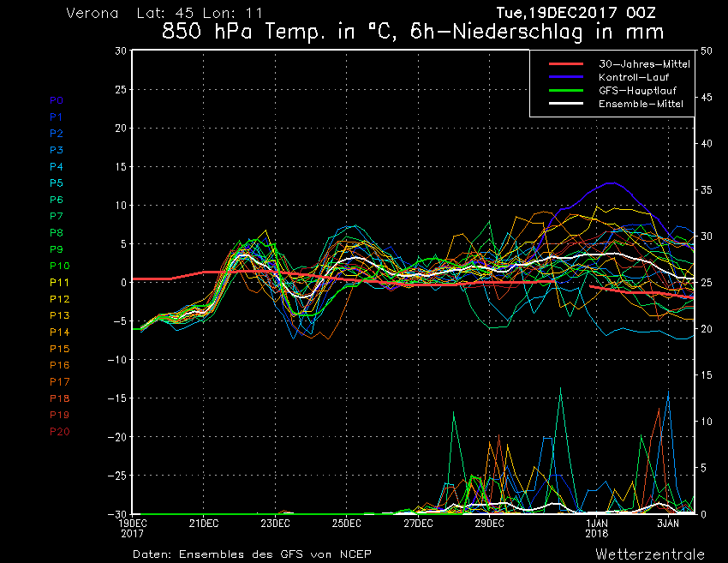This screenshot has height=563, width=728.
Task: Click the P11 ensemble label
Action: point(60,283)
